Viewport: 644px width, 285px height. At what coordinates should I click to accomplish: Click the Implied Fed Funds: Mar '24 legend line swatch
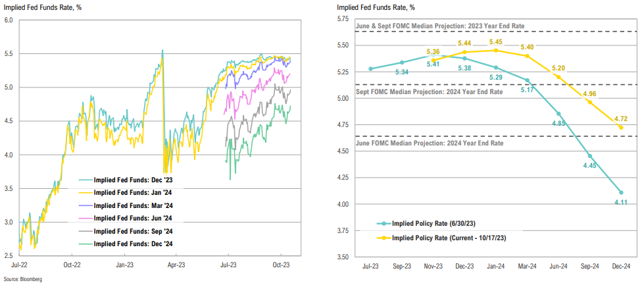[86, 204]
